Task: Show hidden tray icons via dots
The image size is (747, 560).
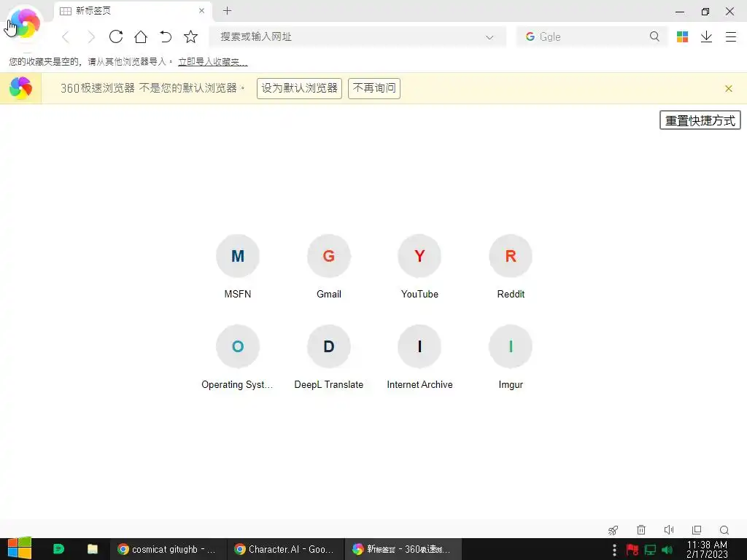Action: [614, 550]
